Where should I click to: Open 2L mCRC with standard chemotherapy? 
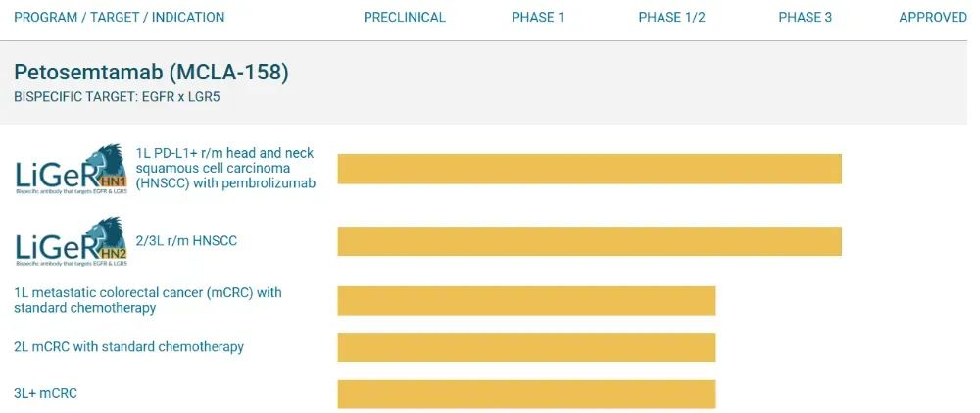(128, 346)
